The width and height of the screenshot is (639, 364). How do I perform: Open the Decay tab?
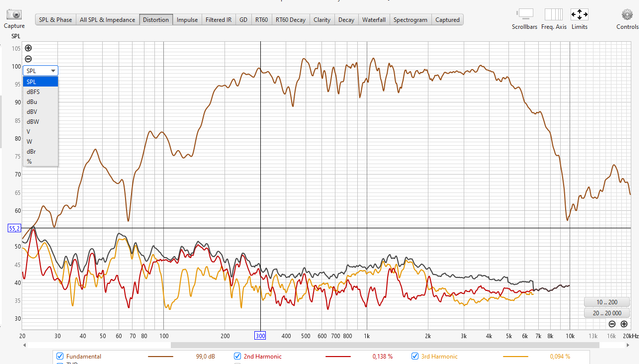346,20
